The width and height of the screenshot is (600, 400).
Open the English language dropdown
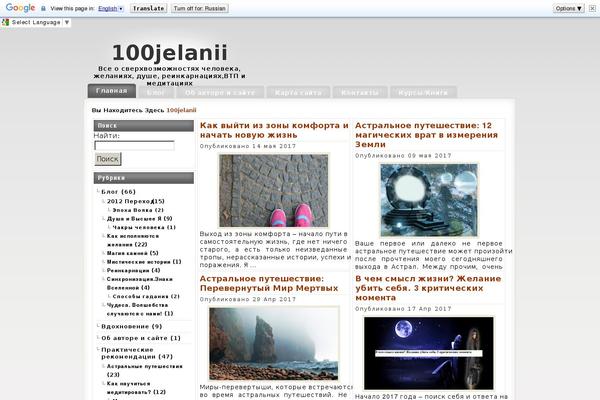tap(111, 8)
